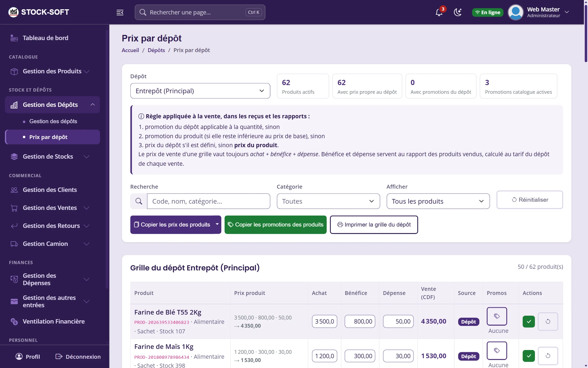Click the Profil user icon
The height and width of the screenshot is (368, 588).
(x=19, y=357)
